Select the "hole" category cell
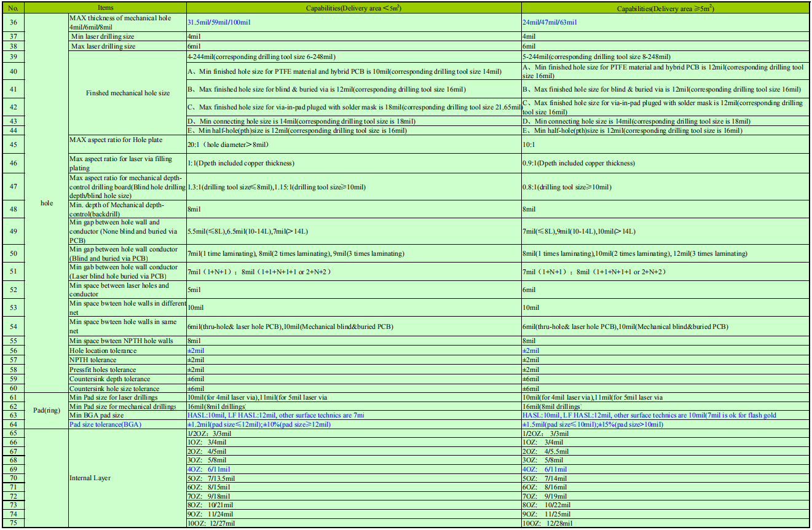 click(x=47, y=203)
